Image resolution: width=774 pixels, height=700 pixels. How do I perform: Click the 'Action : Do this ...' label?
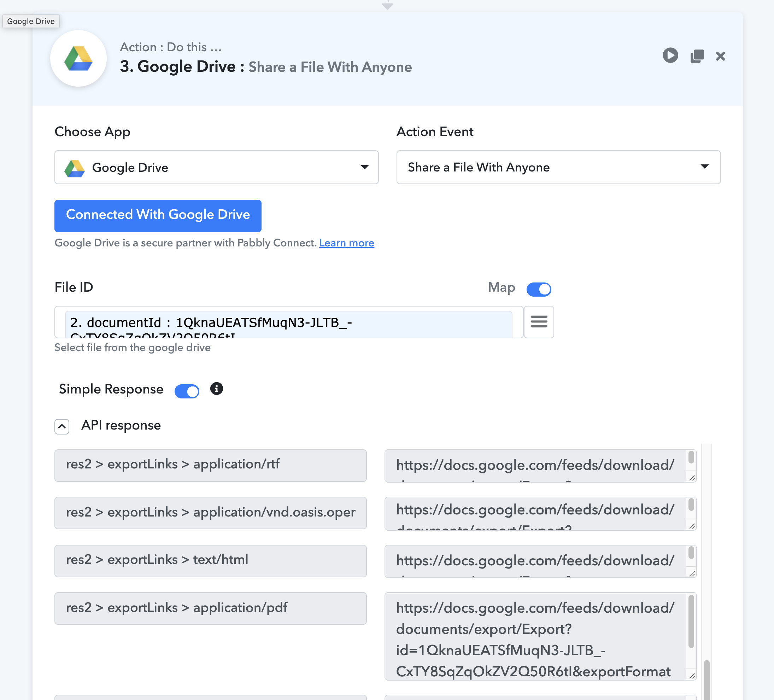171,47
